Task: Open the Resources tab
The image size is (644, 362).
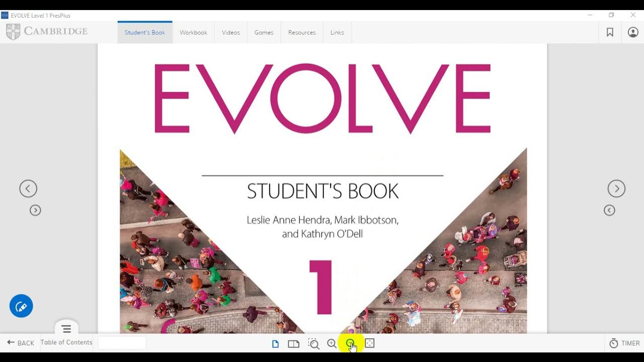Action: click(x=302, y=32)
